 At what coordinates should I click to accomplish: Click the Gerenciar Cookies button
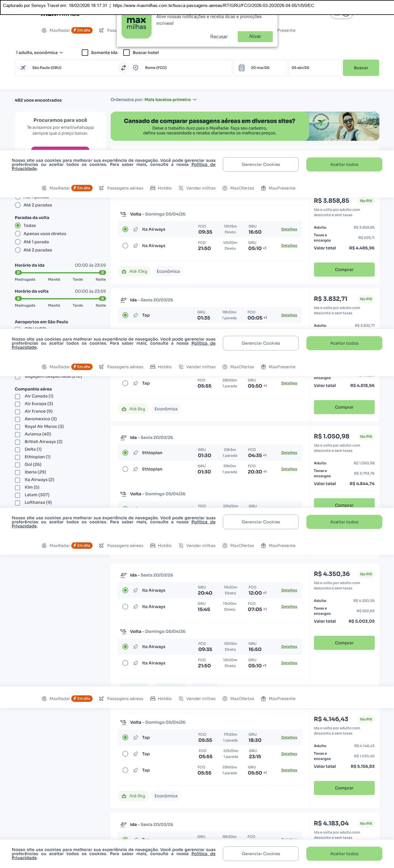click(261, 164)
